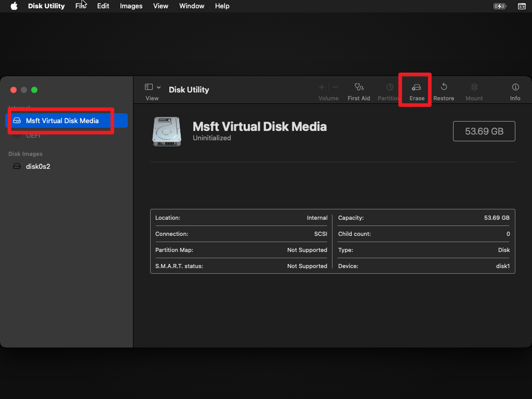The width and height of the screenshot is (532, 399).
Task: Open the Apple menu
Action: click(x=14, y=6)
